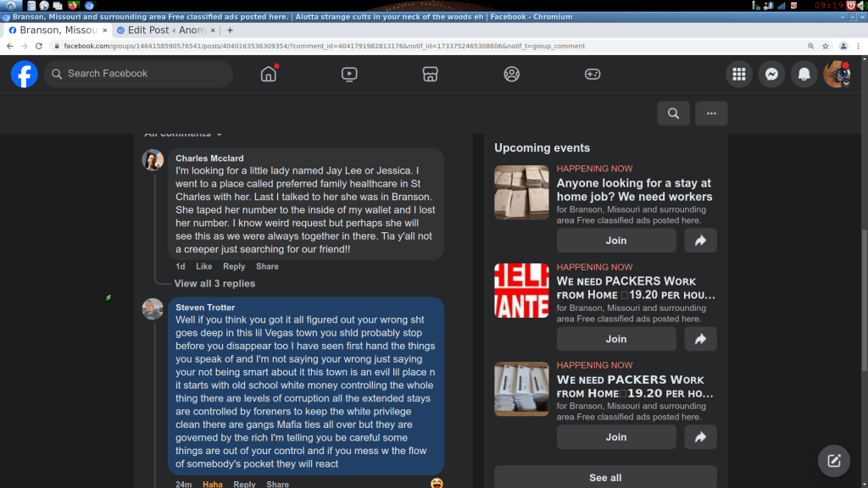Open a new browser tab
This screenshot has width=868, height=488.
point(230,30)
